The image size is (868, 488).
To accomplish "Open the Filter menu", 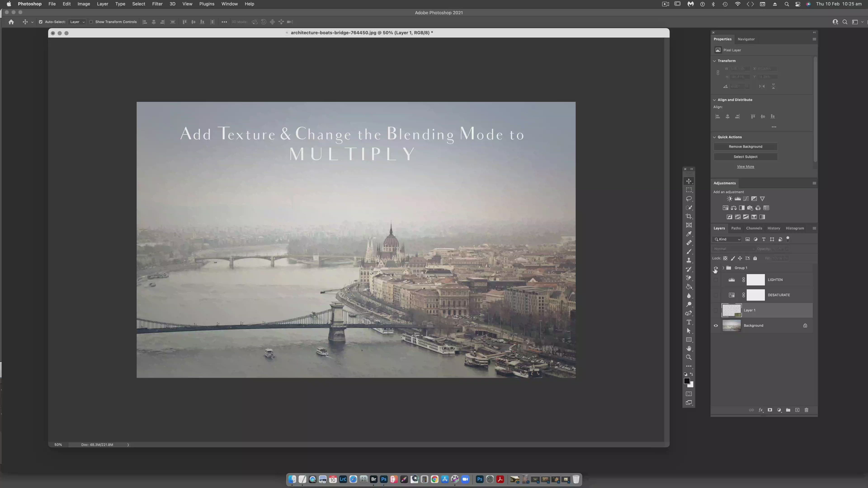I will tap(157, 4).
